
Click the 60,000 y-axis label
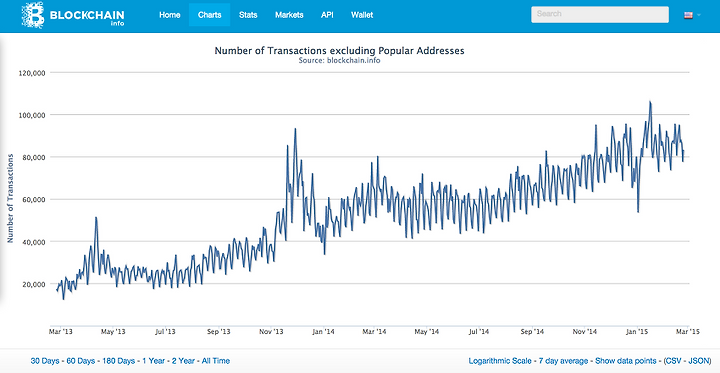(33, 199)
